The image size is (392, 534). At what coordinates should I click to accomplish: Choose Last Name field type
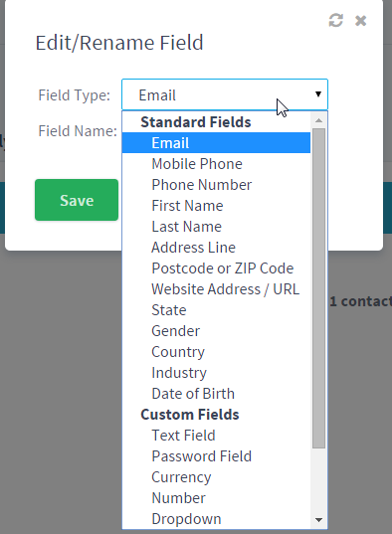(x=216, y=227)
